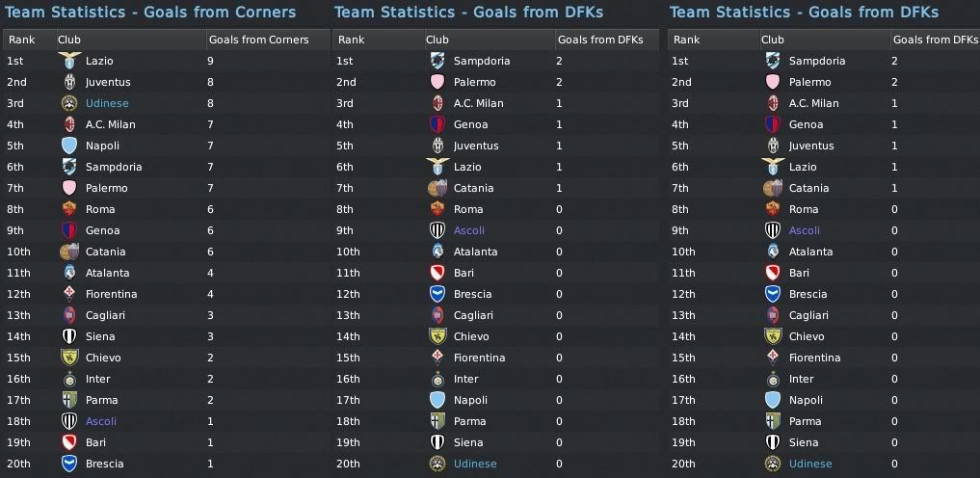Open Parma's badge in the Corners table
This screenshot has width=980, height=478.
(x=68, y=400)
